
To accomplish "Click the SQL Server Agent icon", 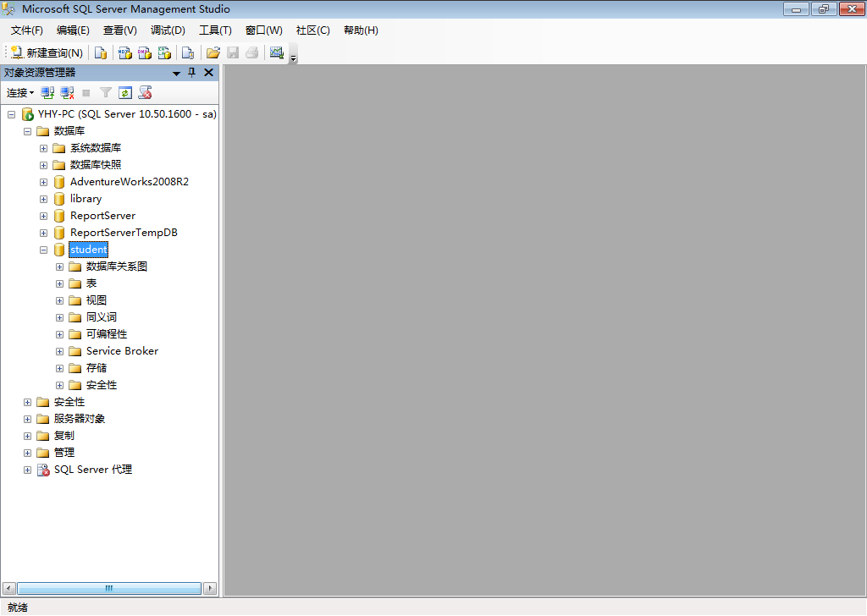I will [x=43, y=470].
